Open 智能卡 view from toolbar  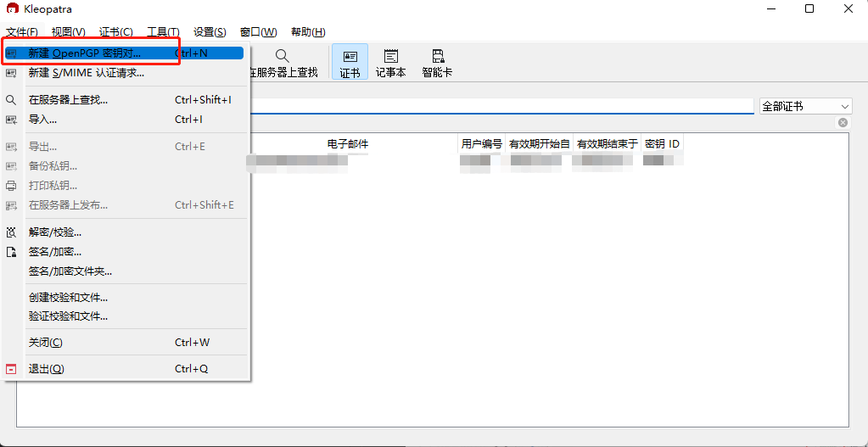pos(437,63)
